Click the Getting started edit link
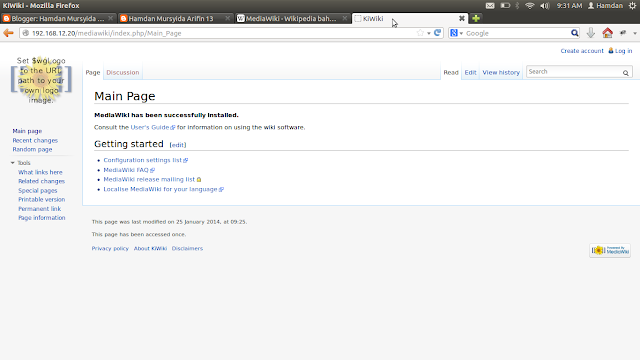 click(x=178, y=145)
